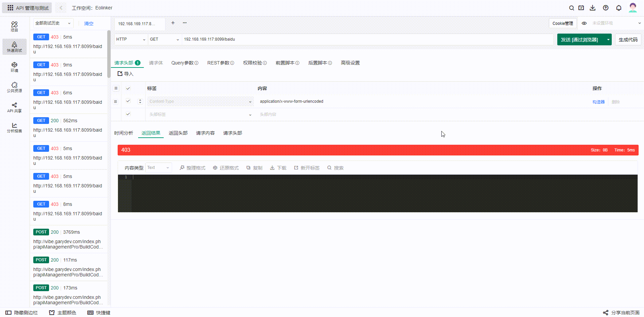Viewport: 644px width, 317px height.
Task: Click the 发送 [通过浏览器] button
Action: pos(581,40)
